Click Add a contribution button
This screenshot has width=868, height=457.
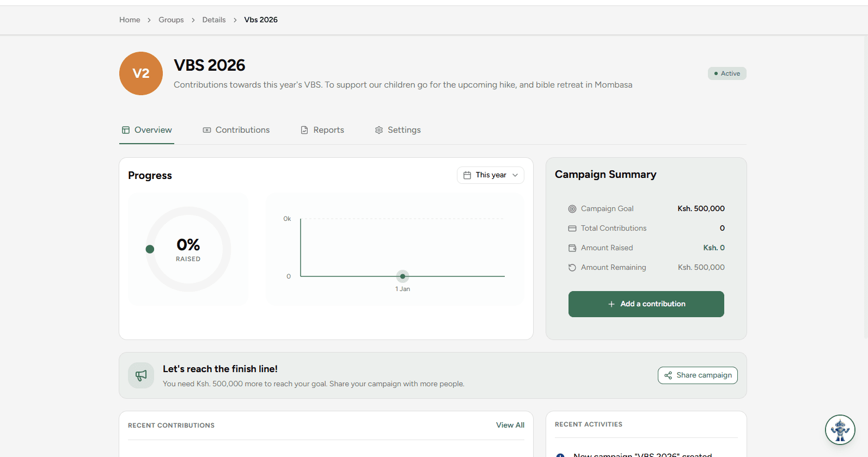pyautogui.click(x=646, y=304)
